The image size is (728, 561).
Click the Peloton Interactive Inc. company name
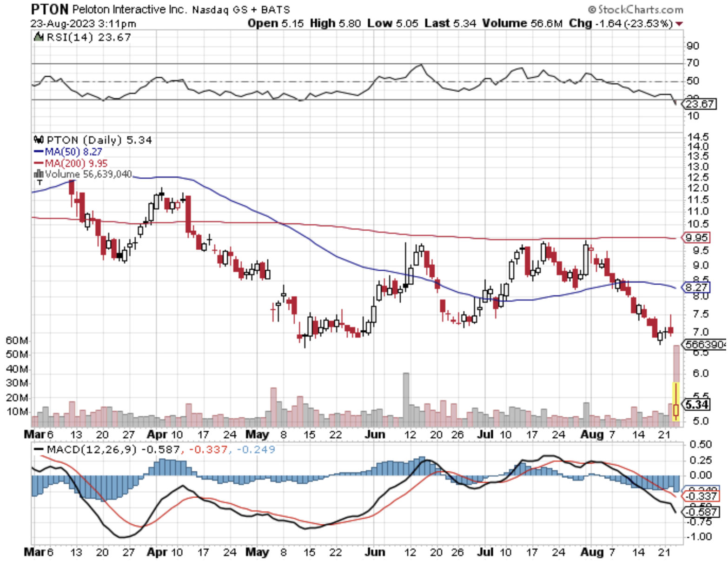tap(129, 9)
